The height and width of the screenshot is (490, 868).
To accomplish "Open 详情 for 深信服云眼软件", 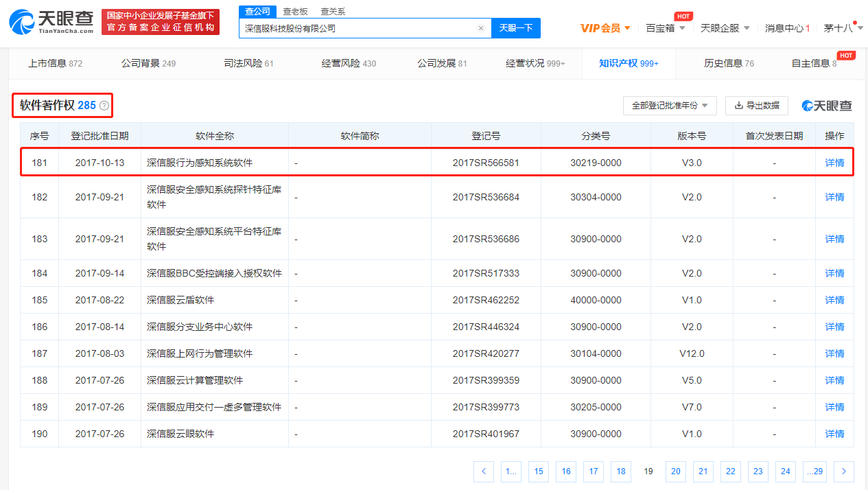I will [834, 434].
